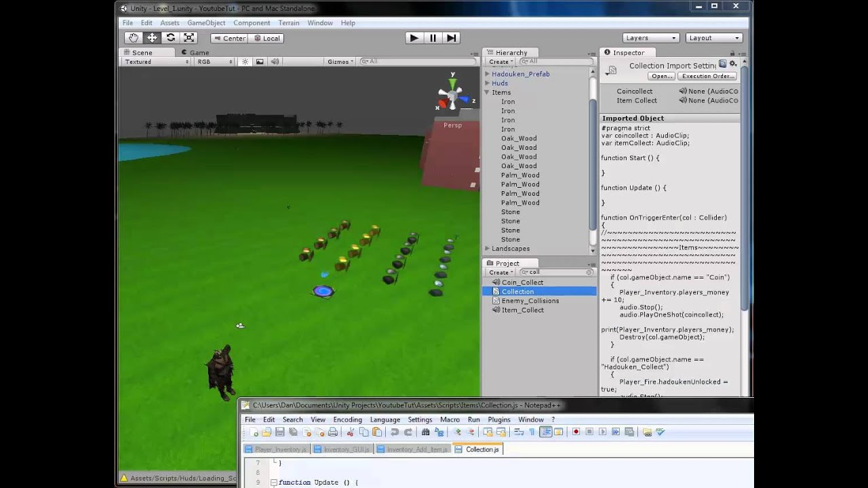
Task: Open the Textured draw mode dropdown
Action: pyautogui.click(x=157, y=62)
